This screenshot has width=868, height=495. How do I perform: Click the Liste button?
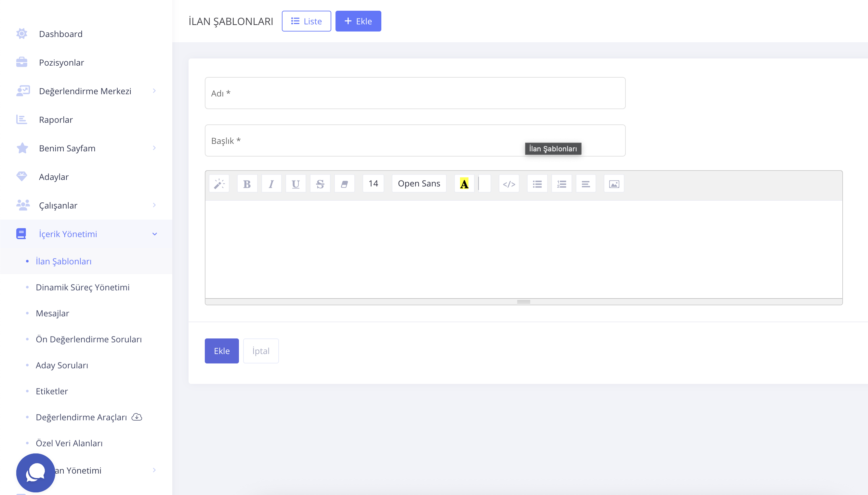306,21
